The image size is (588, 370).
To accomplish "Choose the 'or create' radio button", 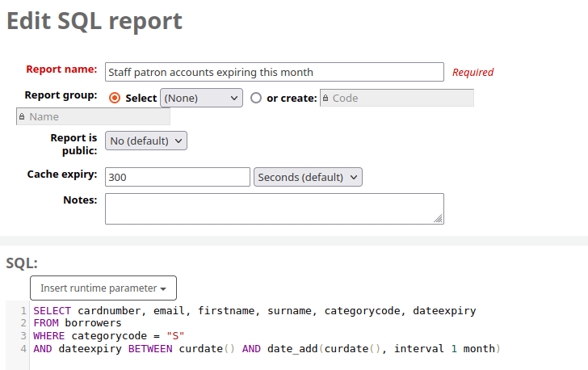I will 256,98.
